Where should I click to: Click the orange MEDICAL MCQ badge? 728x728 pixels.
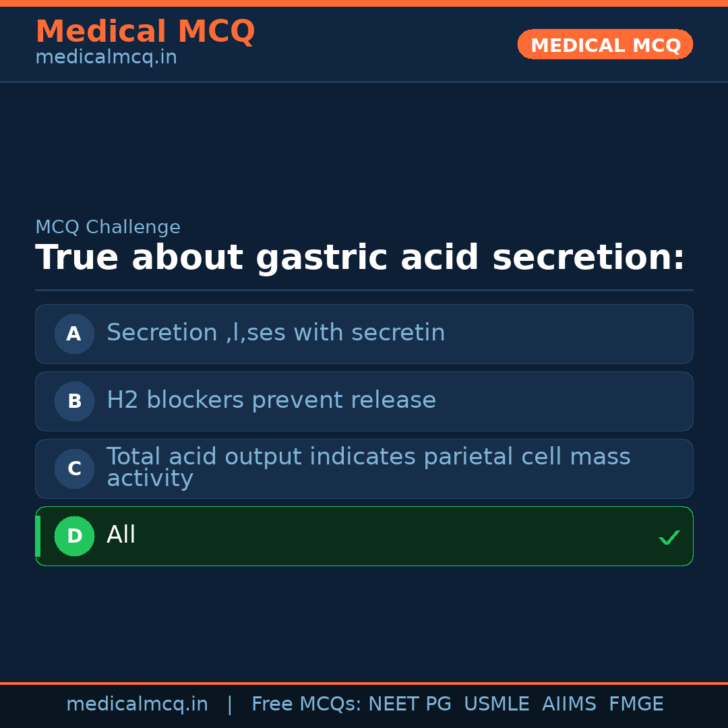pos(605,45)
